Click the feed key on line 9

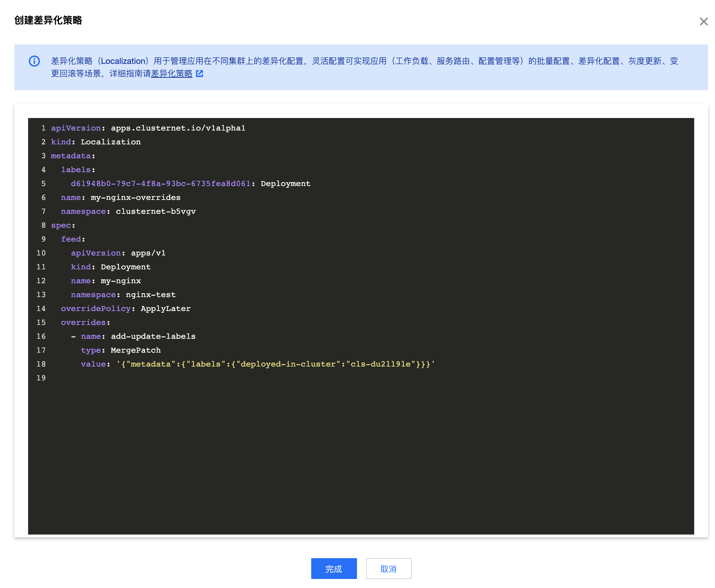point(71,239)
